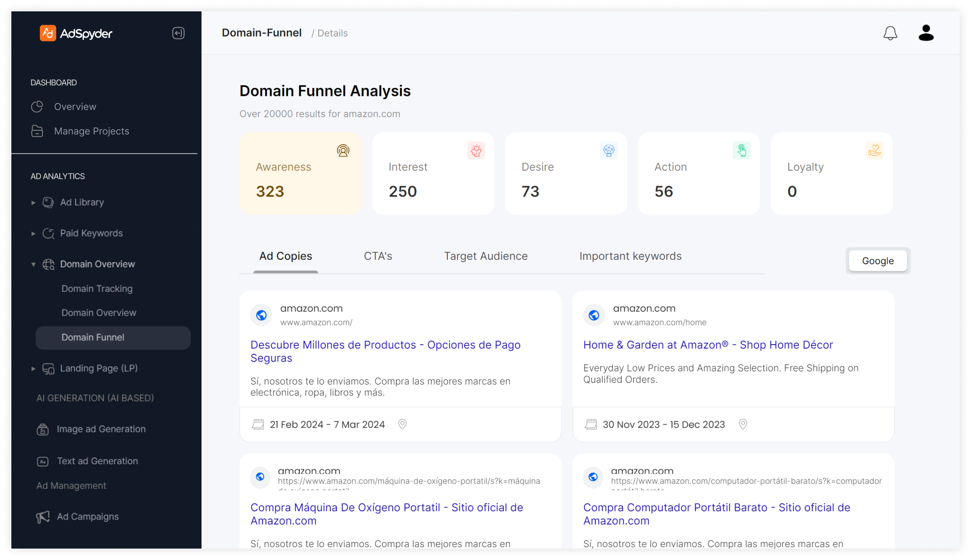Click the Interest card icon

[x=476, y=151]
